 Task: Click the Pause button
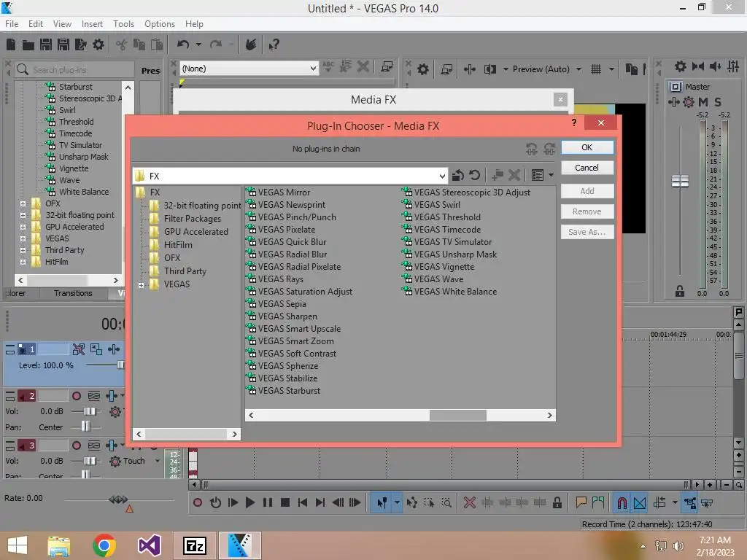coord(268,502)
